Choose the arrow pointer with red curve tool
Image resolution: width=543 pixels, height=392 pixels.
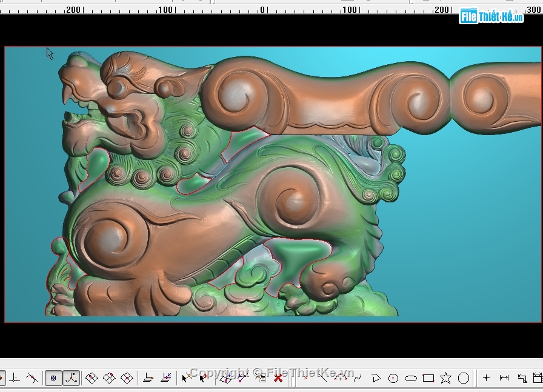[x=204, y=378]
